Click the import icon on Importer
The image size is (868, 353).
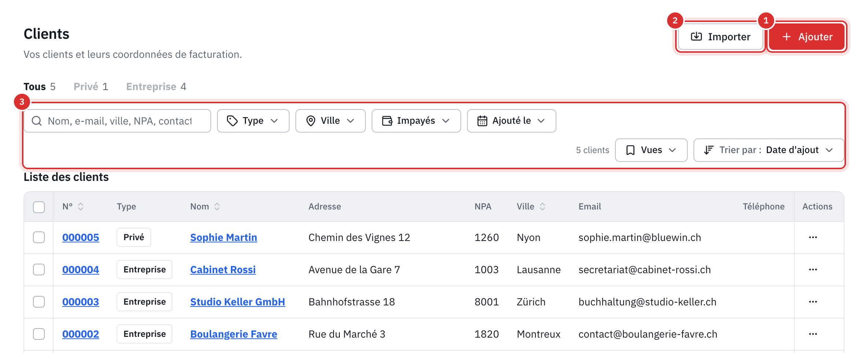(696, 37)
